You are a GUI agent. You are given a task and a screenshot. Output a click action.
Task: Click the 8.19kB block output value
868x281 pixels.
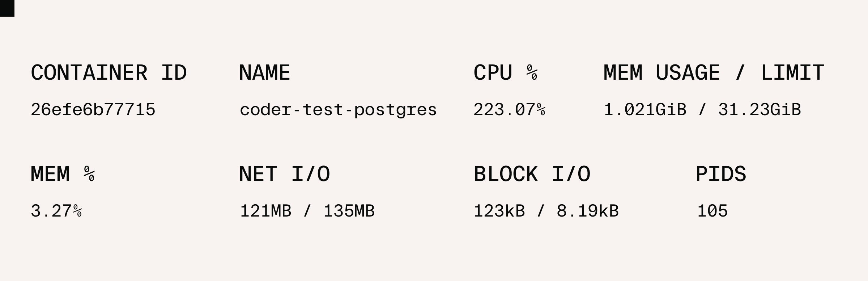(588, 211)
